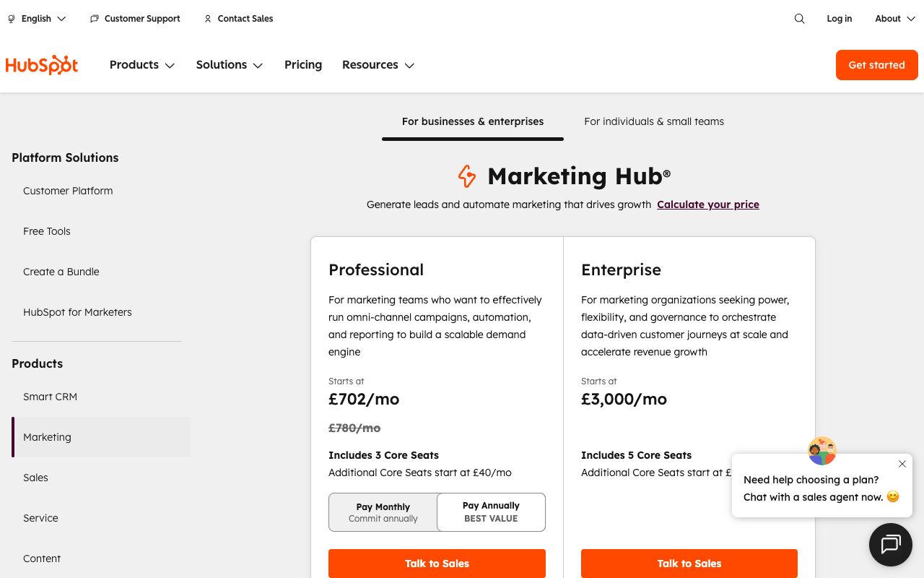This screenshot has height=578, width=924.
Task: Select Pay Monthly billing option
Action: tap(383, 512)
